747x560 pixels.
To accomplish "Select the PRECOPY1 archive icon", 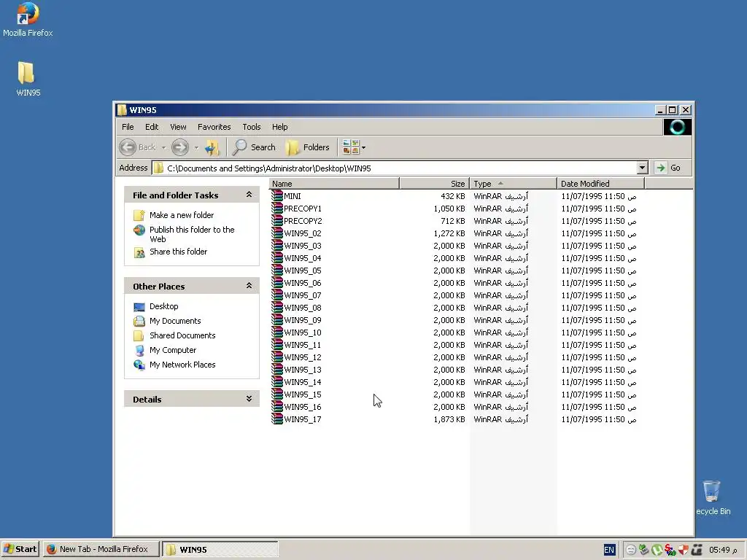I will coord(276,209).
